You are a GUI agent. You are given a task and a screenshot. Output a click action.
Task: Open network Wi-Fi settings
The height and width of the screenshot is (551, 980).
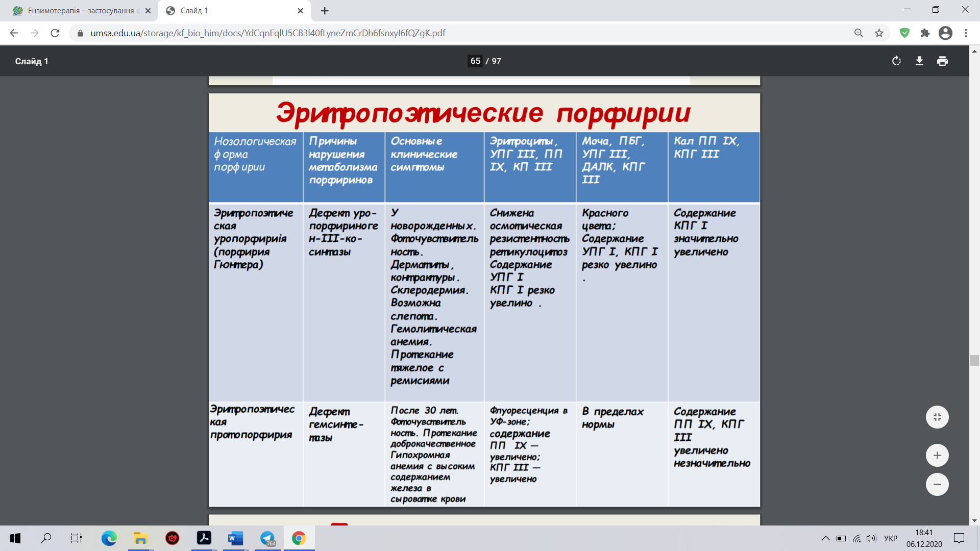point(857,538)
